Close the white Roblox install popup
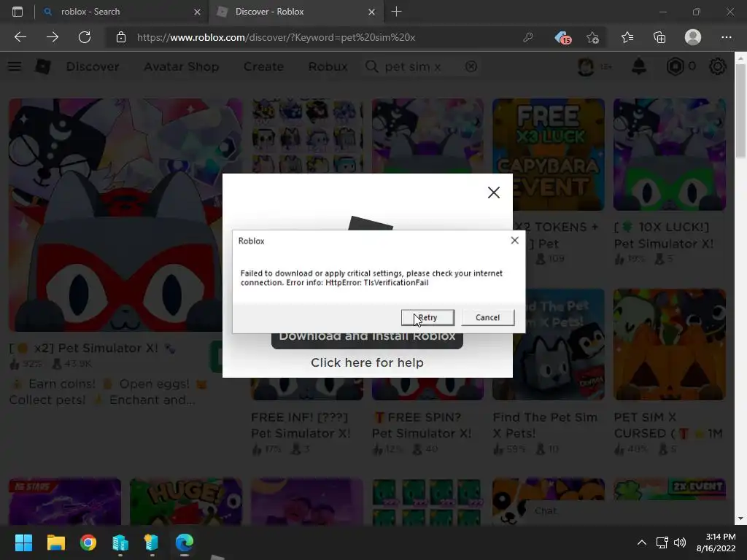Viewport: 747px width, 560px height. click(494, 192)
